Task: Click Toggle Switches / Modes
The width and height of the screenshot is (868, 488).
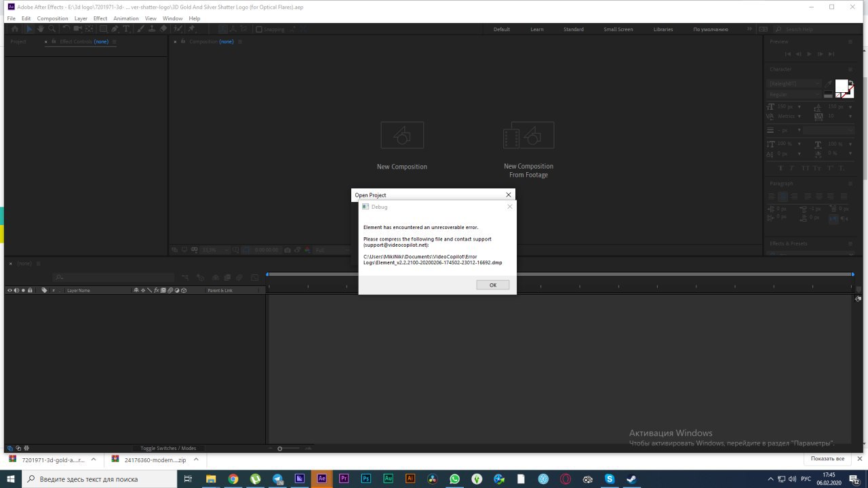Action: point(168,448)
